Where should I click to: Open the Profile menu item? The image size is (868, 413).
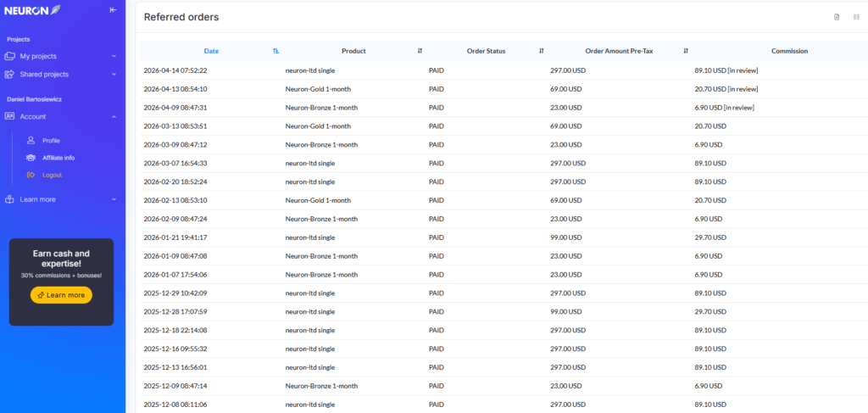click(x=51, y=140)
